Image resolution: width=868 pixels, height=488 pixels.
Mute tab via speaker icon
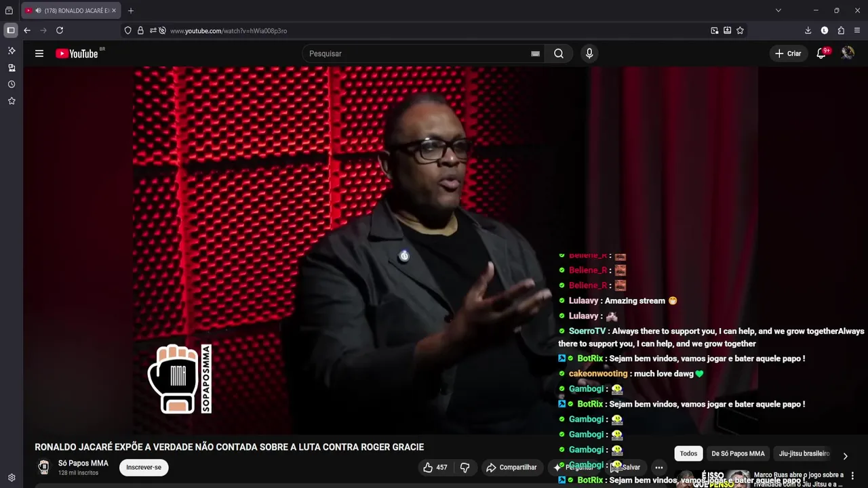click(x=38, y=10)
